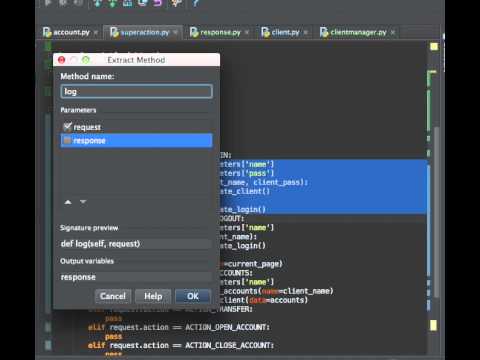Close the clientmanager.py tab

click(393, 32)
